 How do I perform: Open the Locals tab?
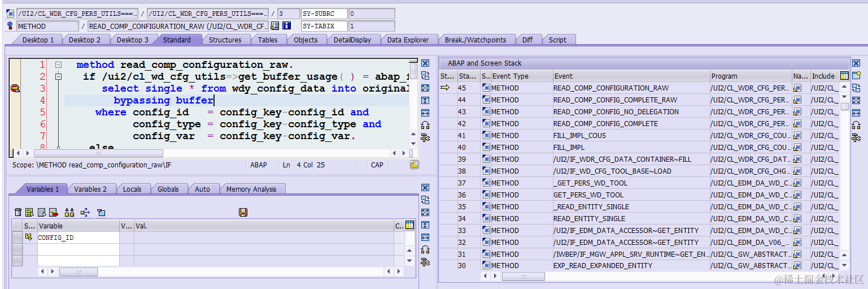pos(132,189)
